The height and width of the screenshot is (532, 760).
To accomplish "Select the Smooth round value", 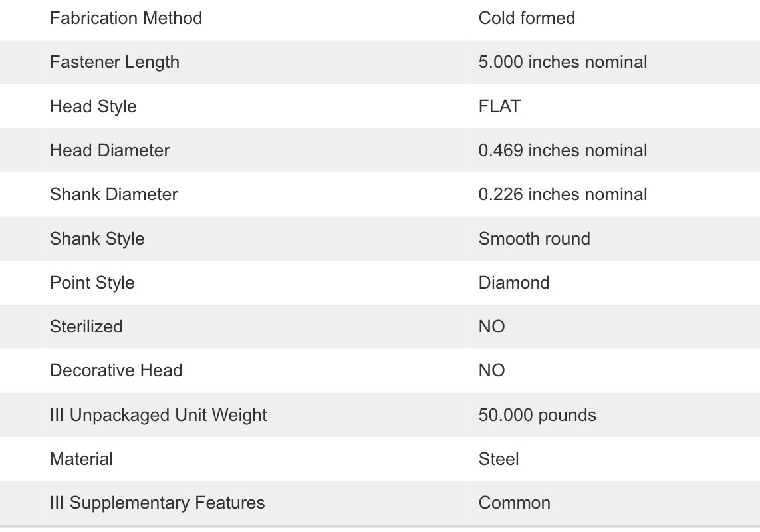I will [534, 239].
